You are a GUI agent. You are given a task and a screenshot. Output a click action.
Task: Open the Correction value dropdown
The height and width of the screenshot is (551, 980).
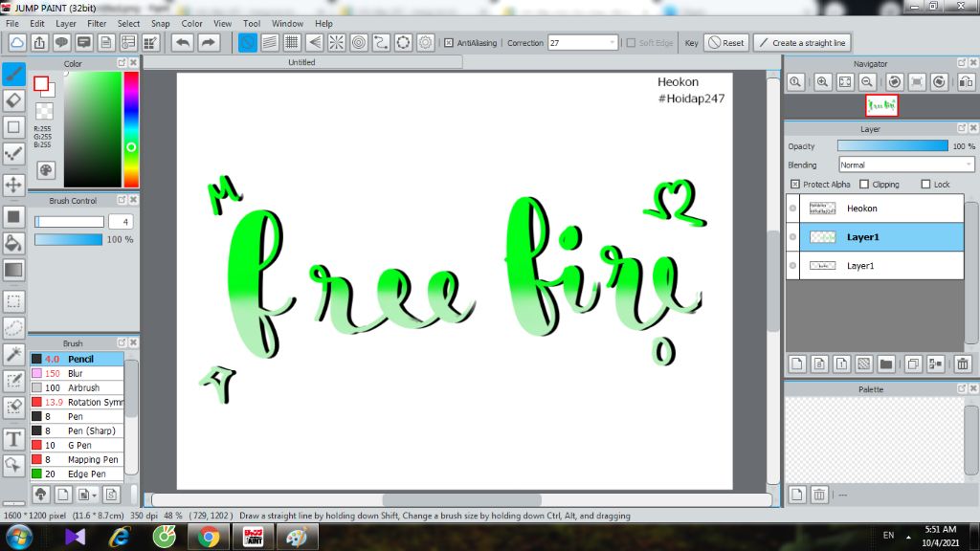[x=612, y=42]
